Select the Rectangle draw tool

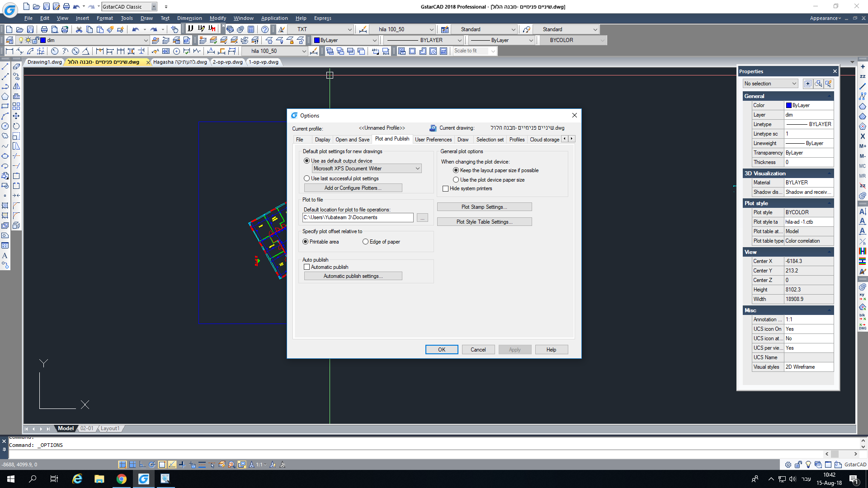(5, 106)
